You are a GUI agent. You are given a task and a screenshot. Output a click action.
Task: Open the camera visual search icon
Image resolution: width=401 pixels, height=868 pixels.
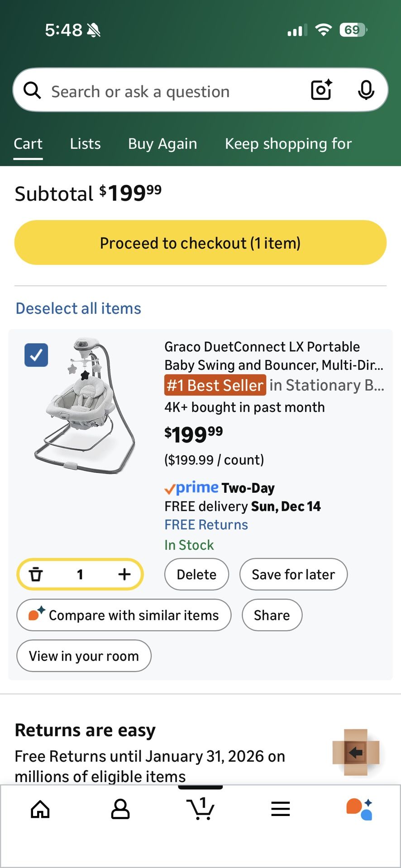(x=320, y=90)
